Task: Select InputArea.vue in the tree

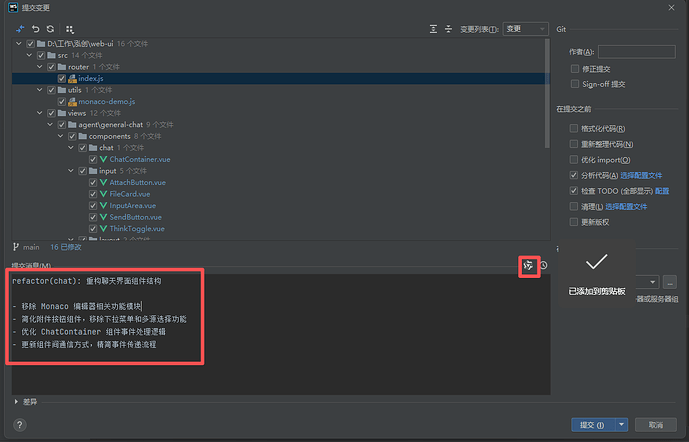Action: click(x=132, y=205)
